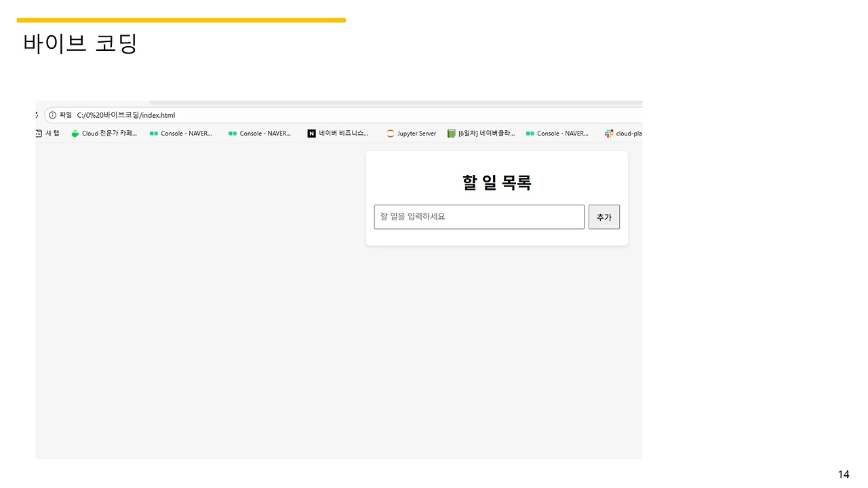The width and height of the screenshot is (868, 488).
Task: Open Console - NAVER bookmark right after Cloud 전문가 카페
Action: pos(181,134)
